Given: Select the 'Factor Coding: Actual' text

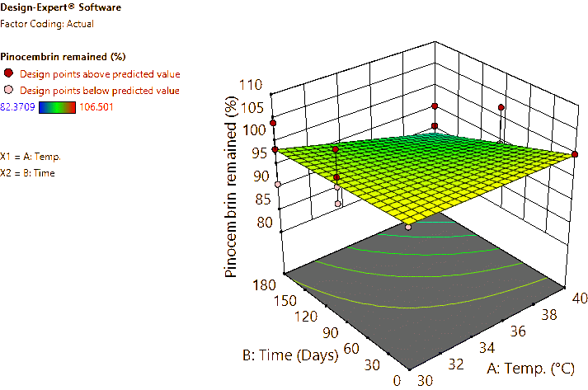Looking at the screenshot, I should tap(48, 24).
